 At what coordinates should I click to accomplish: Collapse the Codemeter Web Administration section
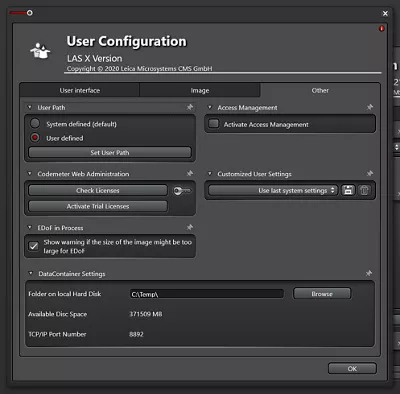tap(30, 174)
